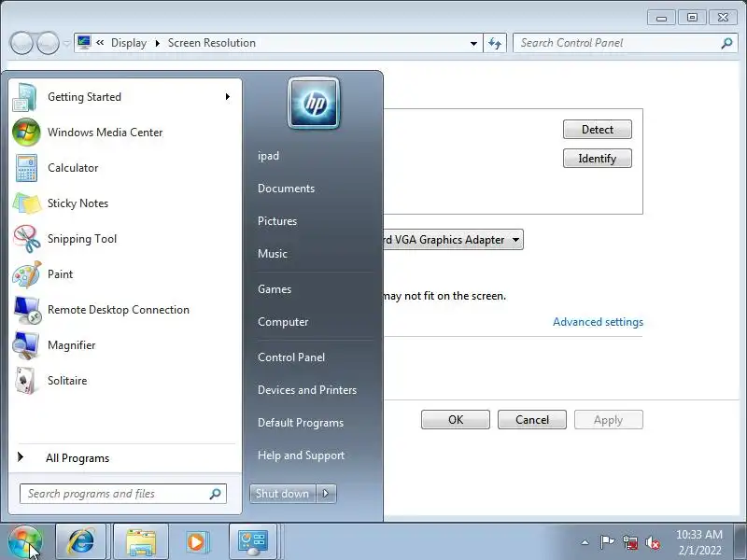Image resolution: width=747 pixels, height=560 pixels.
Task: Open Default Programs
Action: point(300,423)
